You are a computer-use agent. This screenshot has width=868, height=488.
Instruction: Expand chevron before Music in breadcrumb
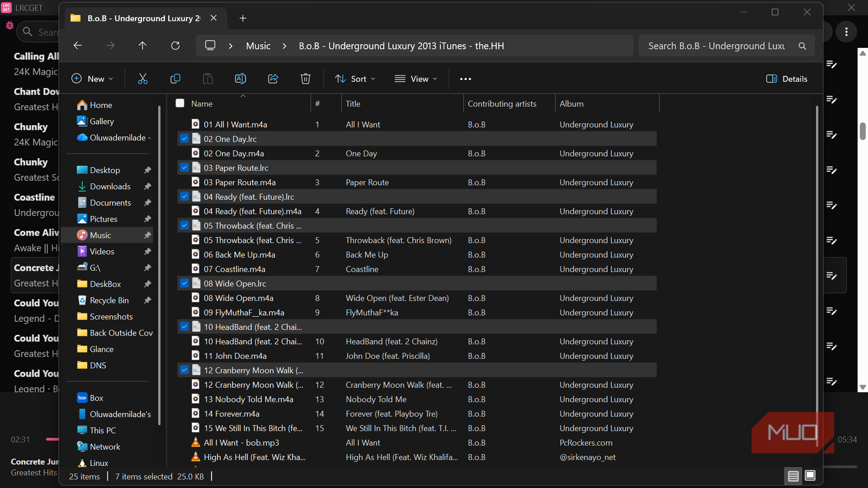(230, 46)
